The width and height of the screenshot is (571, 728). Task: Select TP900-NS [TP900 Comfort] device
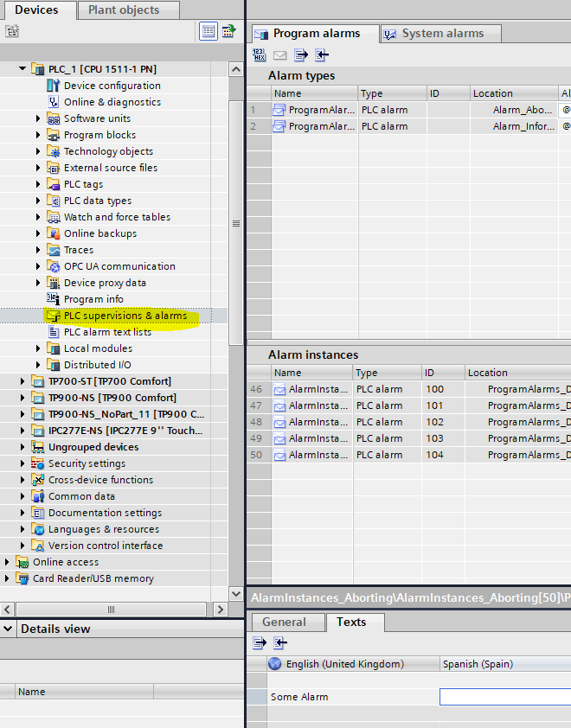112,398
